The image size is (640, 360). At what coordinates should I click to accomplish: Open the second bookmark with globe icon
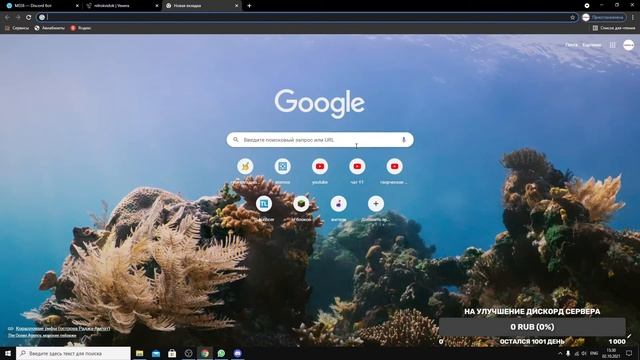(49, 28)
